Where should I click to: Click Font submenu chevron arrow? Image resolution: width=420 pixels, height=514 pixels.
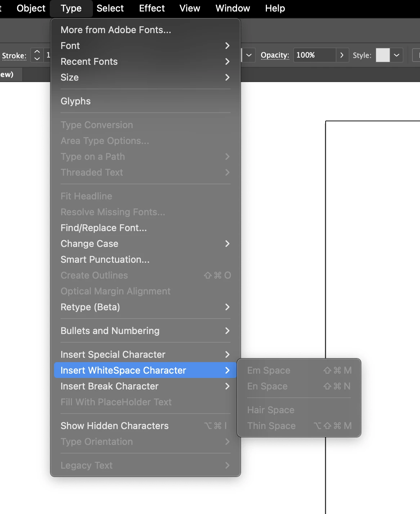[x=227, y=46]
